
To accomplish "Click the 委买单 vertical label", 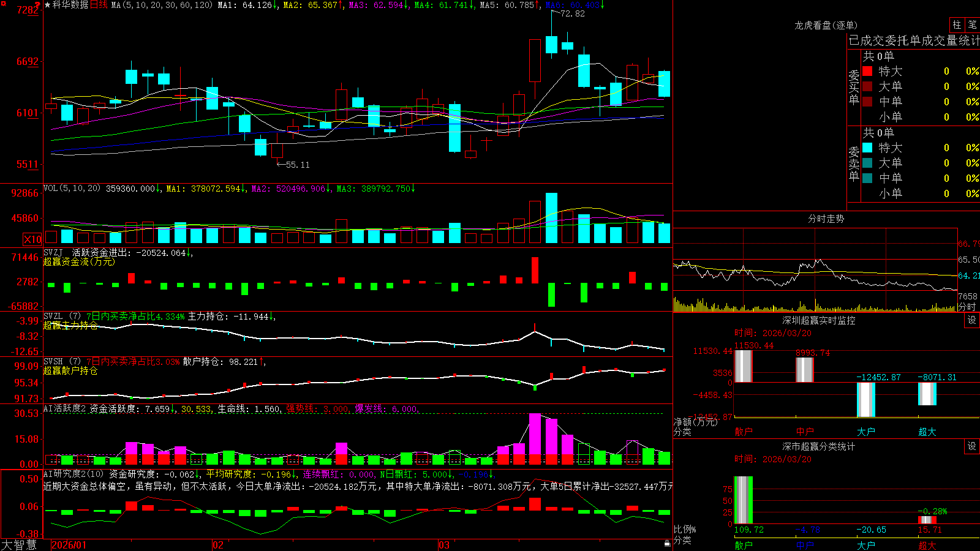I will pyautogui.click(x=854, y=87).
